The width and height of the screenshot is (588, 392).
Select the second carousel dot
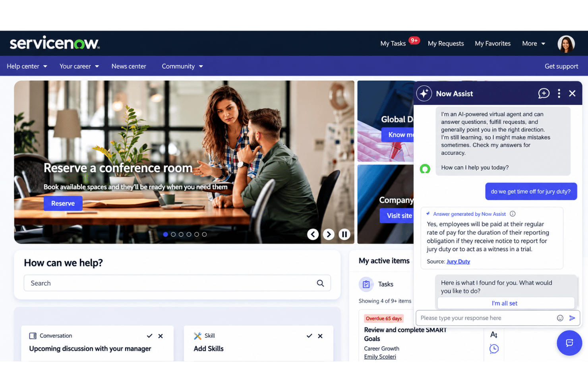[173, 234]
